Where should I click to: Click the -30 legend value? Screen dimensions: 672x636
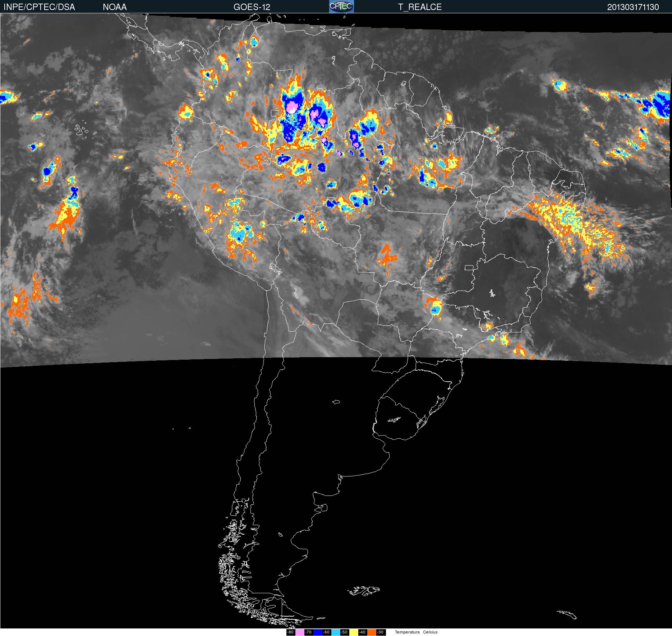coord(380,632)
